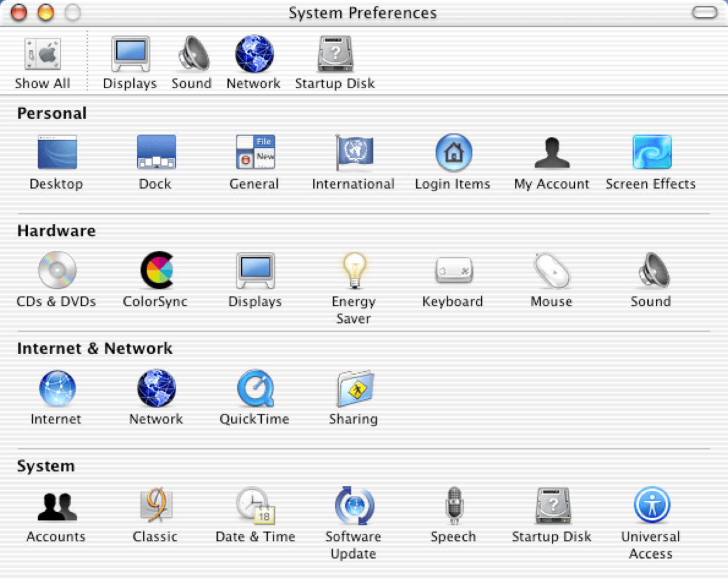Viewport: 728px width, 578px height.
Task: Open the My Account silhouette icon
Action: 552,153
